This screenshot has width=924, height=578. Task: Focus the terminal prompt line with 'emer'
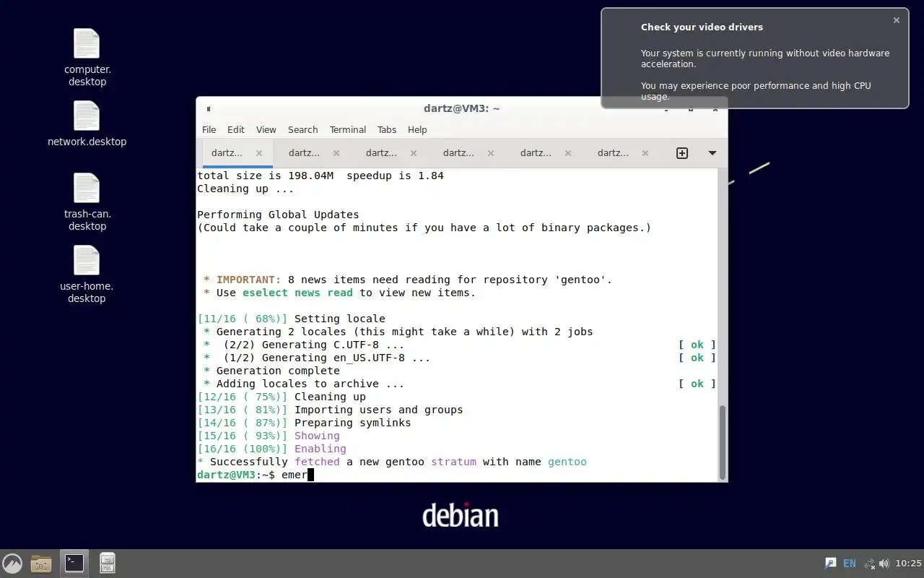[458, 475]
